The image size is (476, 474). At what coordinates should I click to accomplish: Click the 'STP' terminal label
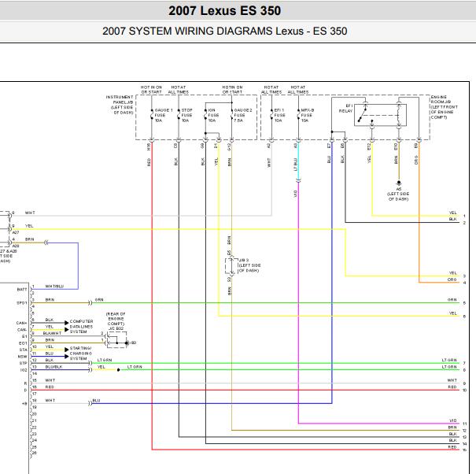point(24,363)
